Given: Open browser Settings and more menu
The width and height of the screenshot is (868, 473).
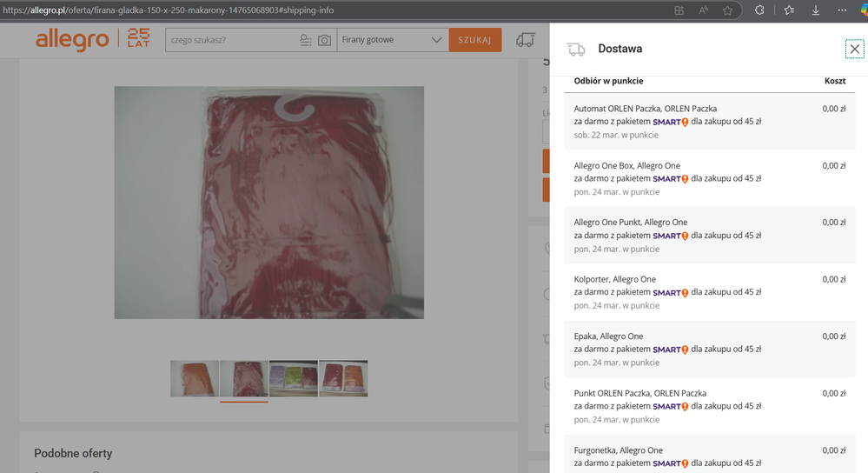Looking at the screenshot, I should tap(842, 10).
